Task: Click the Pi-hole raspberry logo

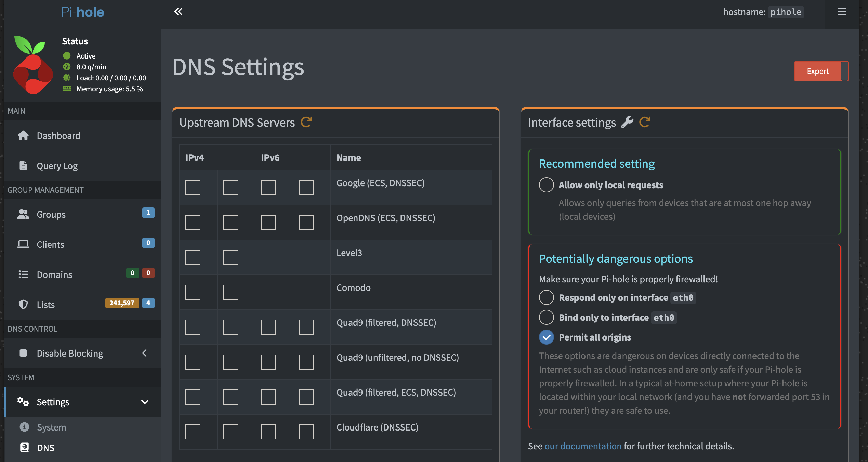Action: pyautogui.click(x=33, y=65)
